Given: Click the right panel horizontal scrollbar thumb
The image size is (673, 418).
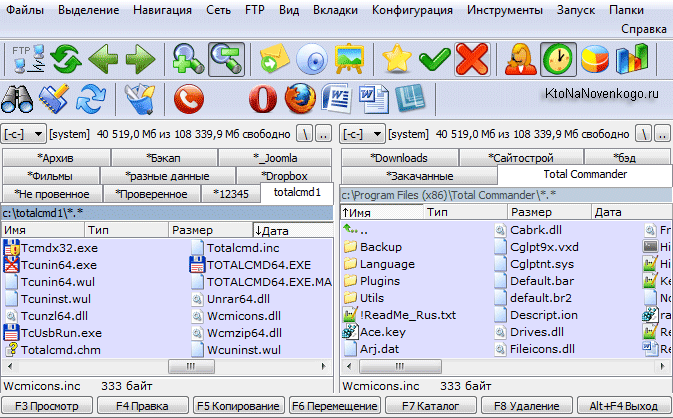Looking at the screenshot, I should [x=400, y=367].
